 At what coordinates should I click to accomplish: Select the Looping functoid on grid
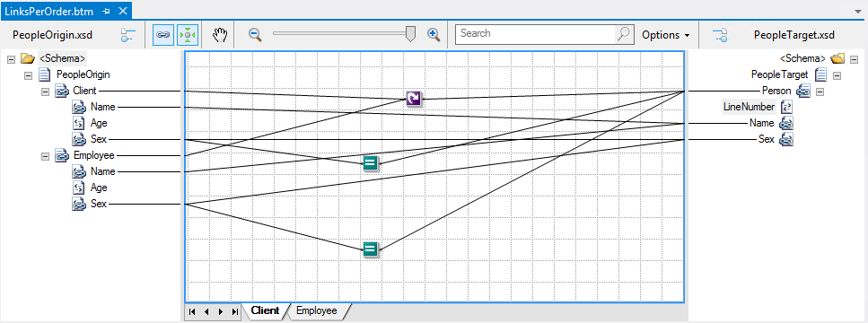click(x=414, y=99)
